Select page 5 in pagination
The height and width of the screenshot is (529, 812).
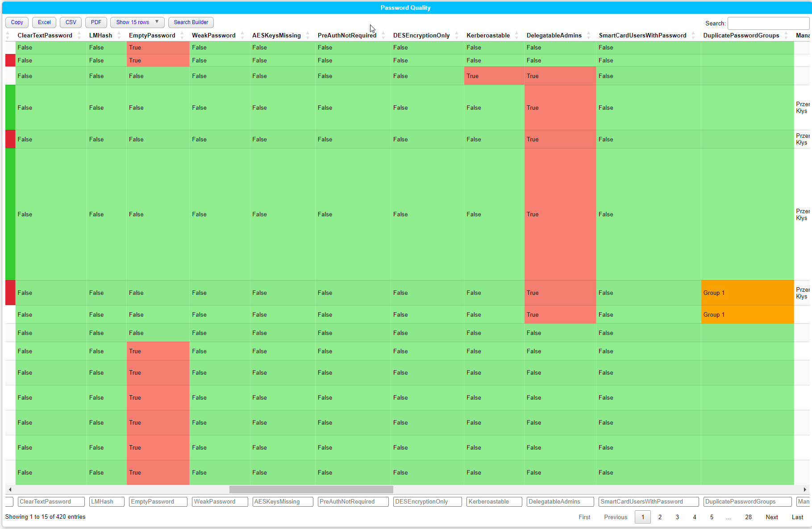712,517
